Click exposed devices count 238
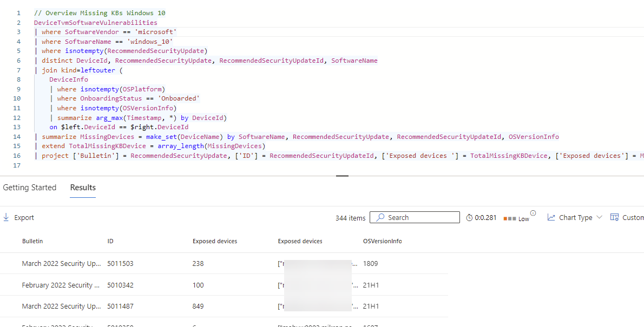Screen dimensions: 644x327 click(x=198, y=263)
